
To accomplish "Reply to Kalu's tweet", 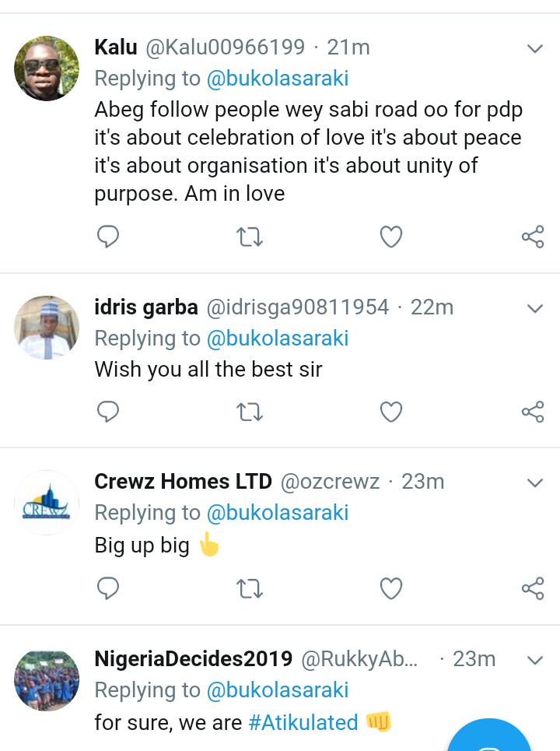I will [x=108, y=237].
